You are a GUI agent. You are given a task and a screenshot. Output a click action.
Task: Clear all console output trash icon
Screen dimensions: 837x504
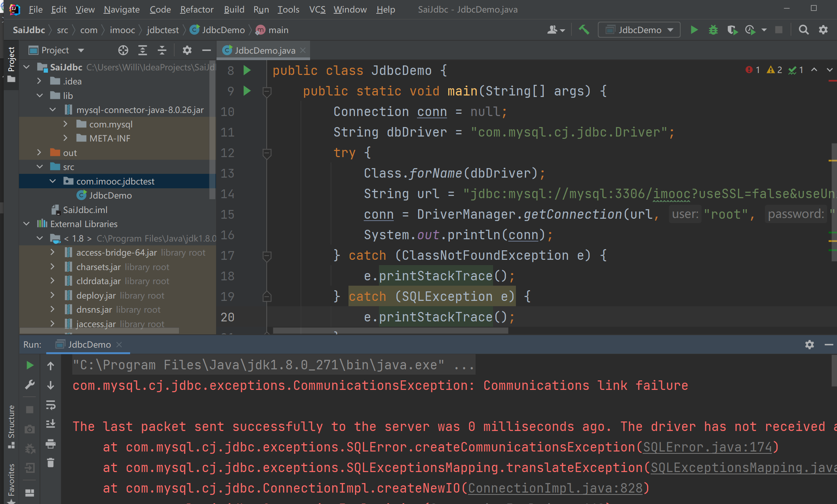tap(50, 463)
